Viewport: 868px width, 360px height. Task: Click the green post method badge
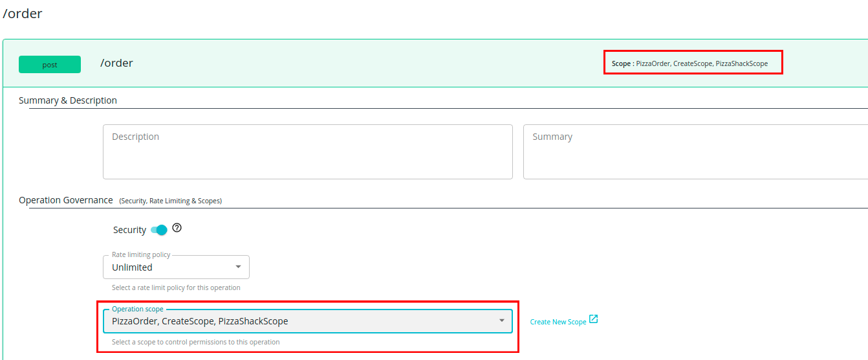(x=50, y=65)
